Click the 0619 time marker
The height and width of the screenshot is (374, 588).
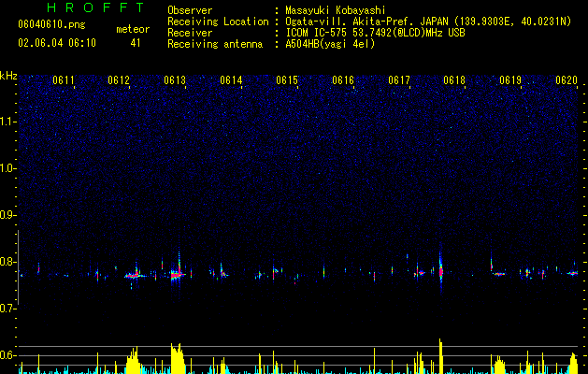pyautogui.click(x=510, y=80)
